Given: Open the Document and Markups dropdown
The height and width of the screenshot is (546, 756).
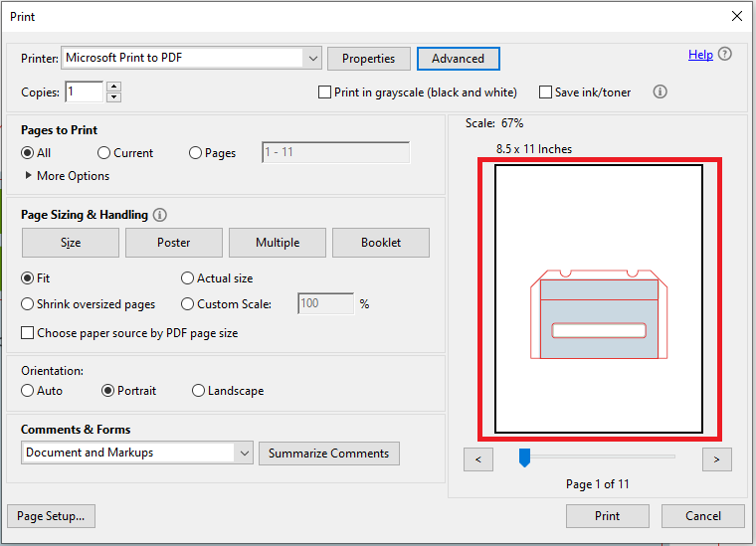Looking at the screenshot, I should point(245,453).
